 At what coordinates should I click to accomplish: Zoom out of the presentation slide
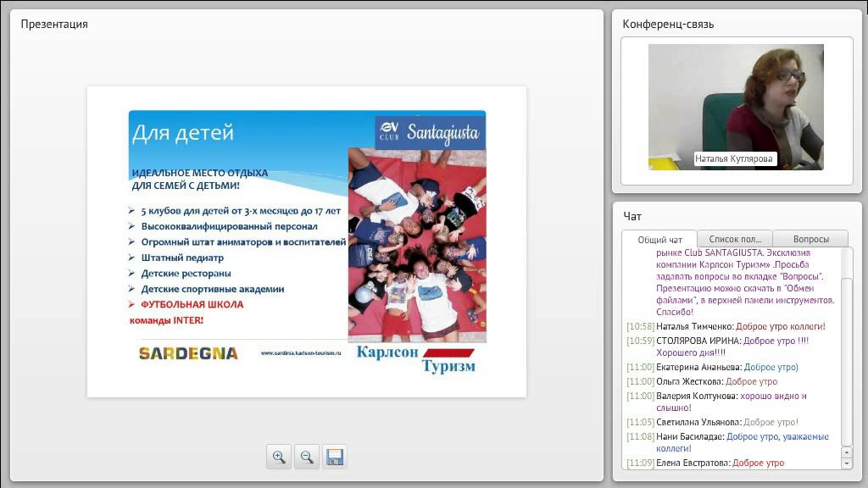[x=307, y=457]
